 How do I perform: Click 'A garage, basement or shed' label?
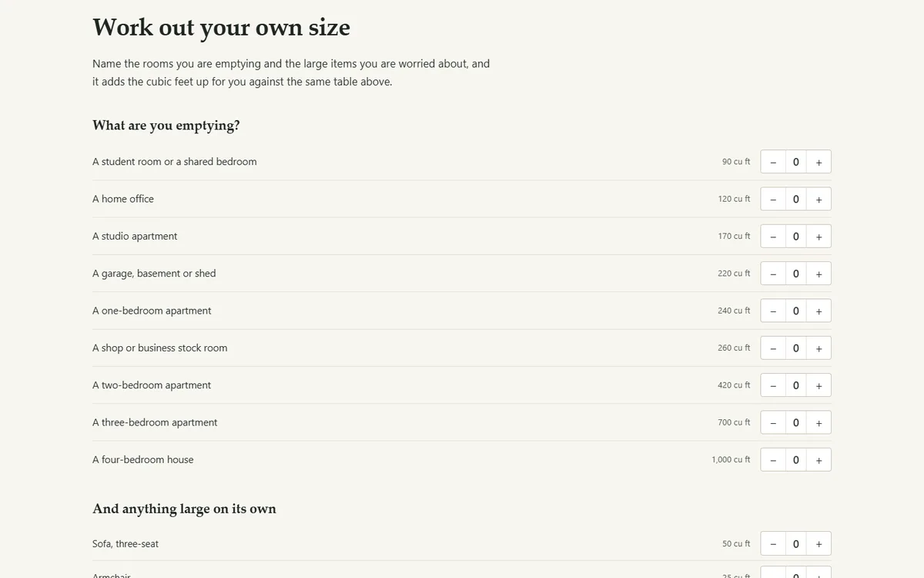click(x=154, y=274)
